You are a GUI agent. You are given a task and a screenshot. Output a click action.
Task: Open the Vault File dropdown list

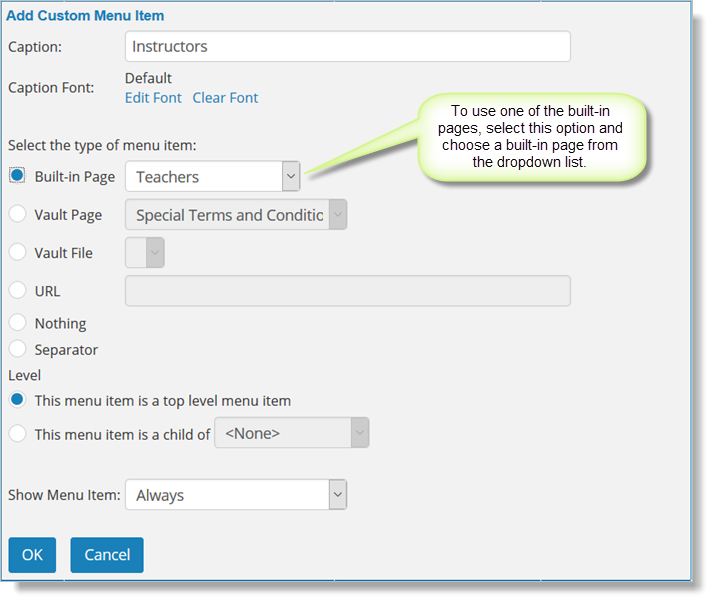(145, 252)
